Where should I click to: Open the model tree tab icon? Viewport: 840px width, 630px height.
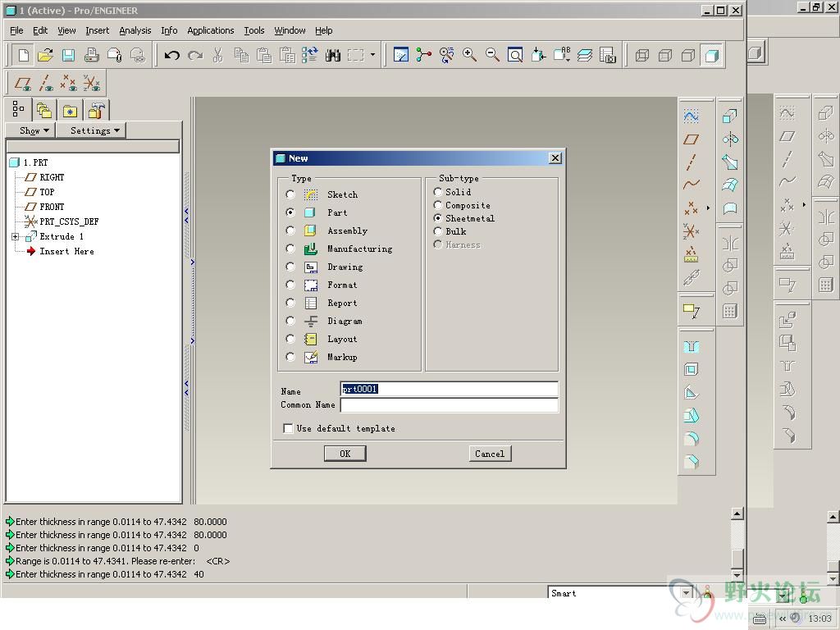click(x=18, y=109)
